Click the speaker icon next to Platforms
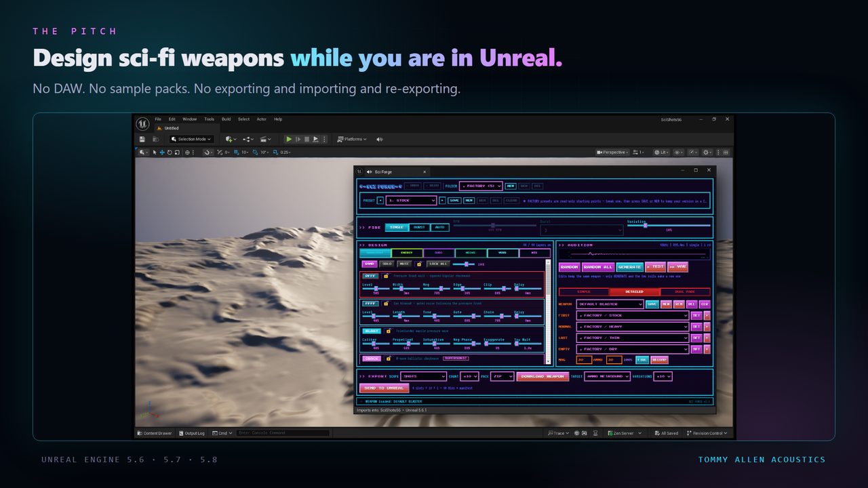The width and height of the screenshot is (868, 488). pos(380,139)
